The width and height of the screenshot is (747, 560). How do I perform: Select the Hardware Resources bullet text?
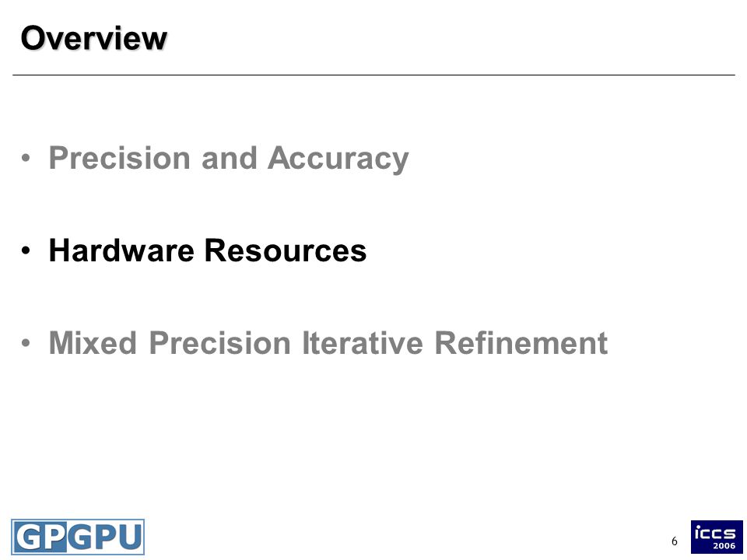pos(208,250)
